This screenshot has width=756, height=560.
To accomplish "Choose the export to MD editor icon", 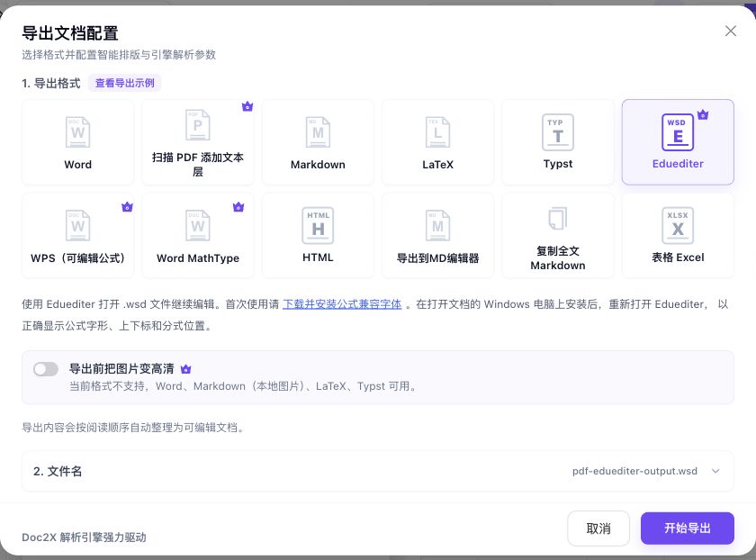I will [437, 225].
